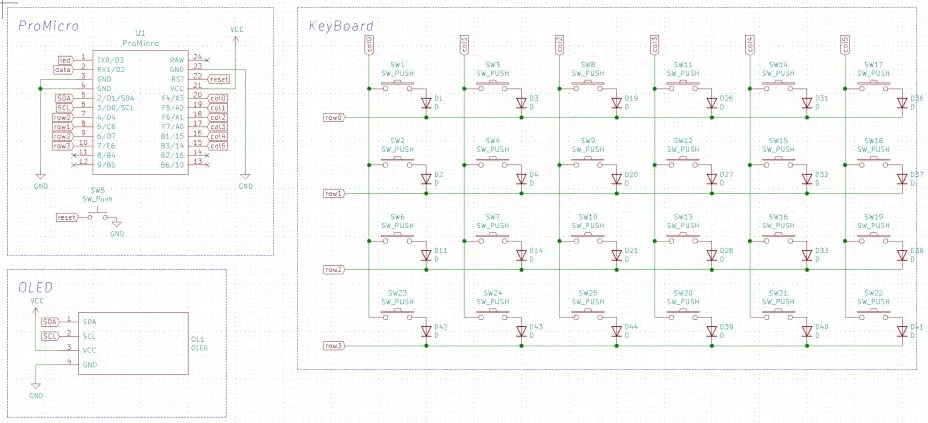Screen dimensions: 928x423
Task: Select the row3 label in the keyboard matrix
Action: pyautogui.click(x=333, y=346)
